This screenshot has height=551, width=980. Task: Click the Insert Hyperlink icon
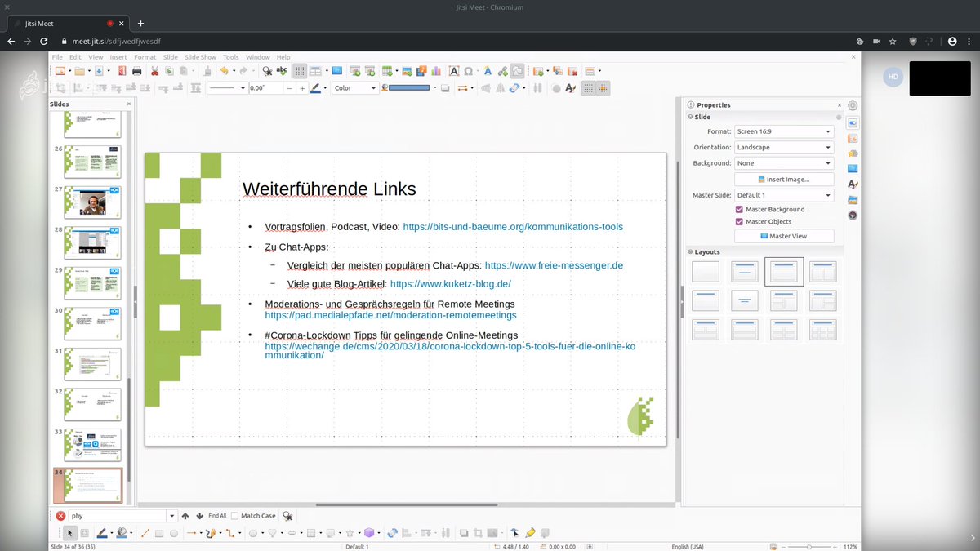[x=503, y=71]
